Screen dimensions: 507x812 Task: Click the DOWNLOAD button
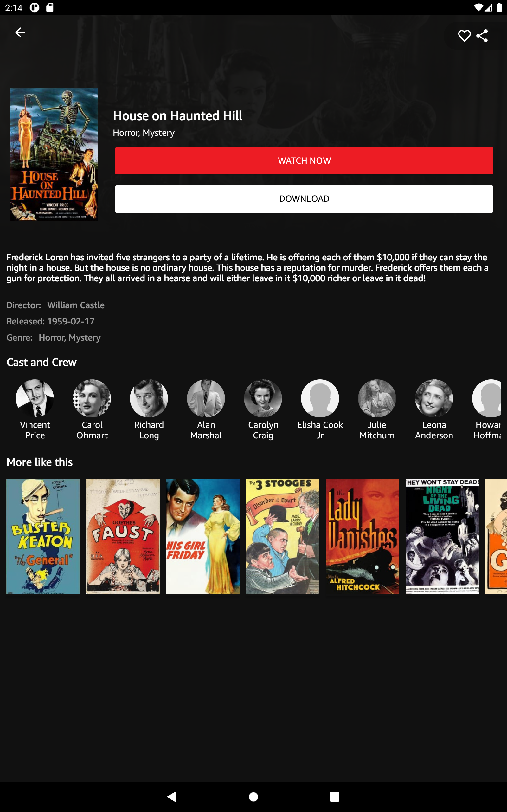(x=304, y=199)
